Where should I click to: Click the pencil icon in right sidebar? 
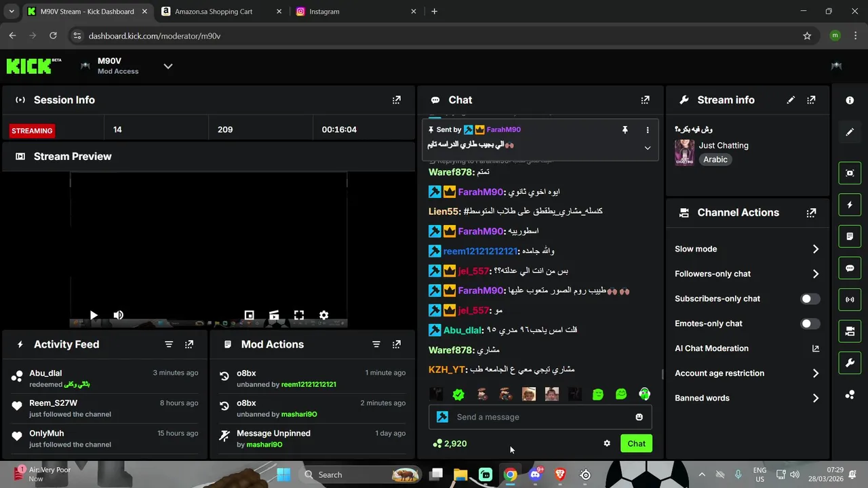point(850,132)
